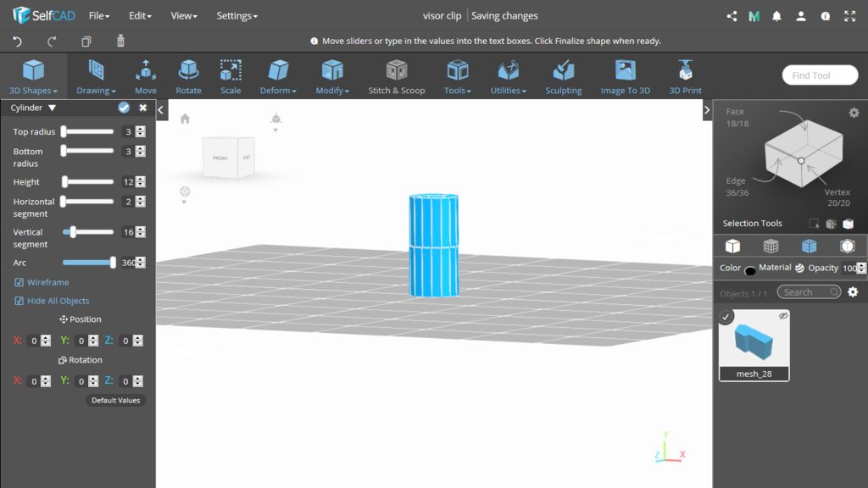Open the Utilities dropdown menu
Viewport: 868px width, 488px height.
(508, 76)
